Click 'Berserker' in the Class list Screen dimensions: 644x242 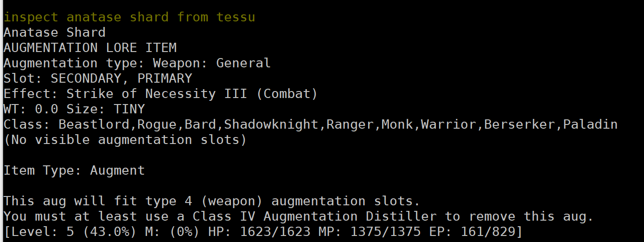519,125
